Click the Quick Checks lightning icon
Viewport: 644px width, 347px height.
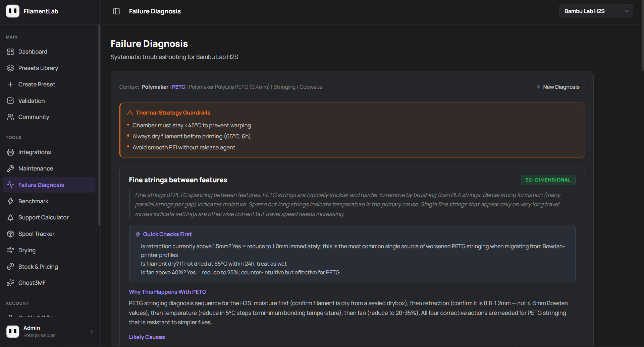(x=138, y=234)
